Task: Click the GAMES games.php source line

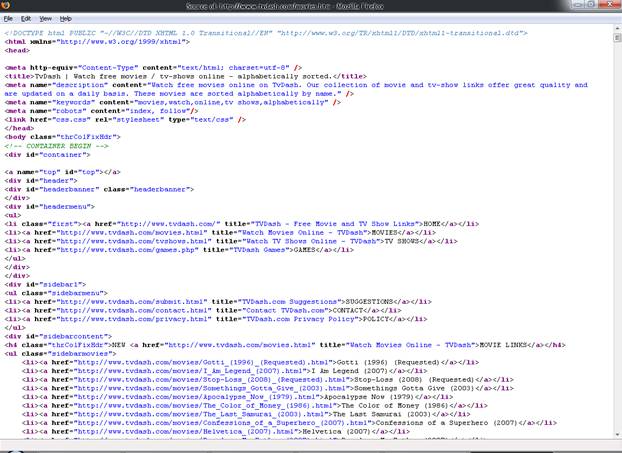Action: click(179, 250)
